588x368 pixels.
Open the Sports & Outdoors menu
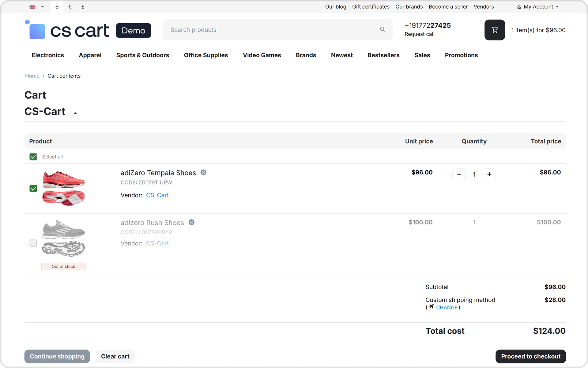coord(142,55)
